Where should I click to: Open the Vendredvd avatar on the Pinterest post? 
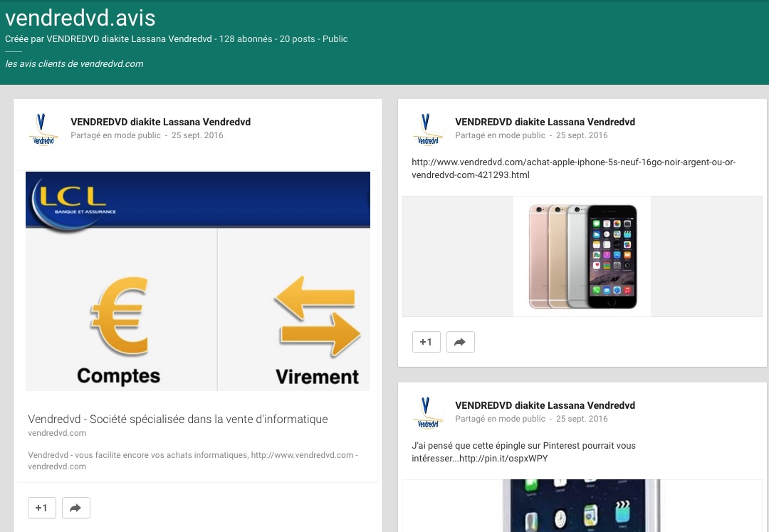coord(428,412)
